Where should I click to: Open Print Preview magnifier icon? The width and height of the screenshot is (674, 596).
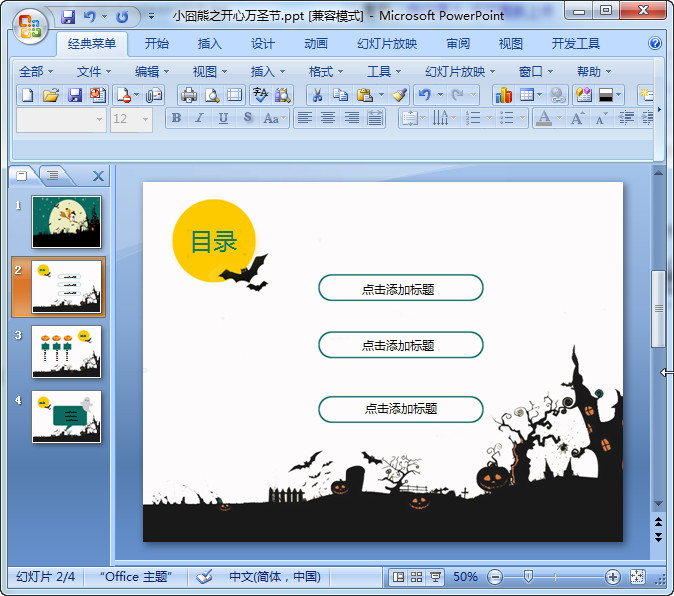212,95
